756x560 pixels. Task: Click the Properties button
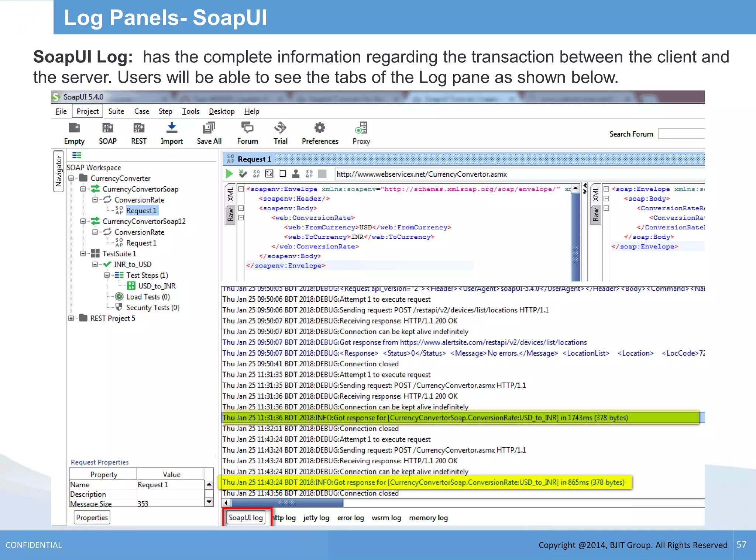point(92,517)
